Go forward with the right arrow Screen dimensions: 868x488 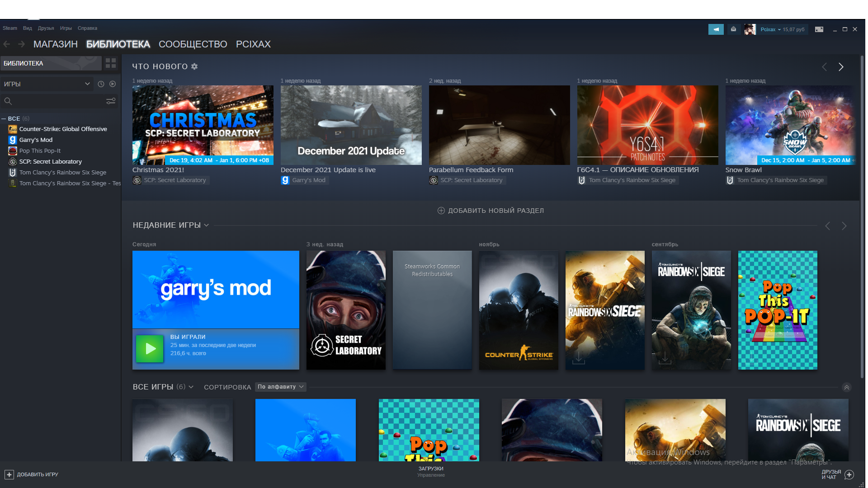[x=21, y=44]
